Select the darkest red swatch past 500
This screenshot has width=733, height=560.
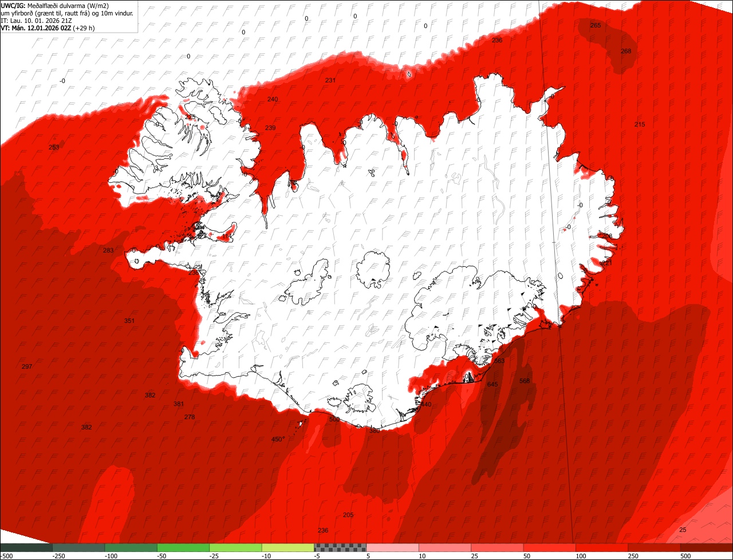pyautogui.click(x=707, y=547)
